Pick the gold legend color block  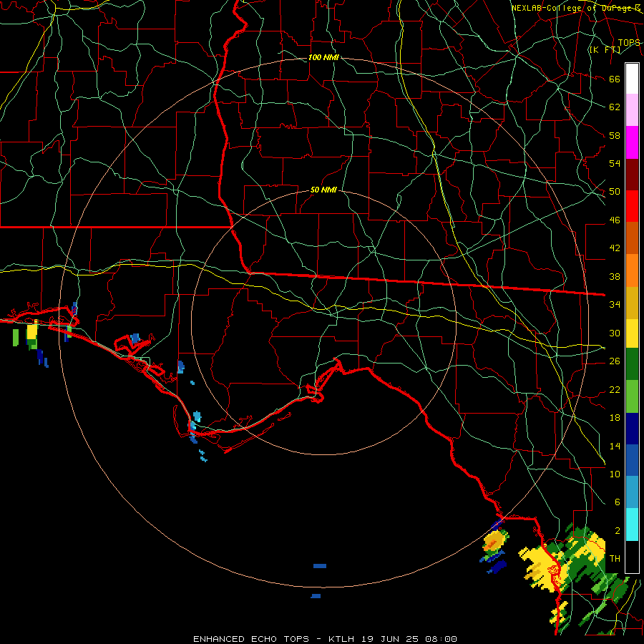[632, 303]
